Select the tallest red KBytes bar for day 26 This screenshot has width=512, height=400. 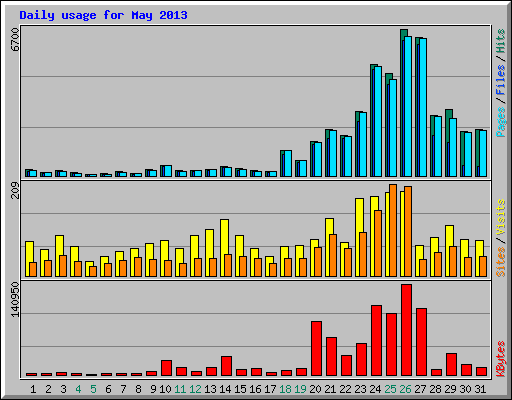pyautogui.click(x=406, y=330)
